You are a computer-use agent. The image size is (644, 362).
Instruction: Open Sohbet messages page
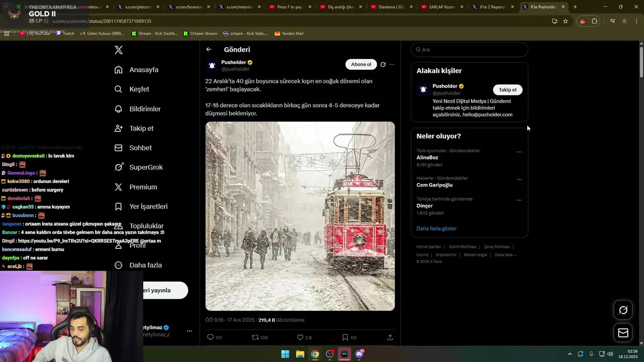pos(133,148)
